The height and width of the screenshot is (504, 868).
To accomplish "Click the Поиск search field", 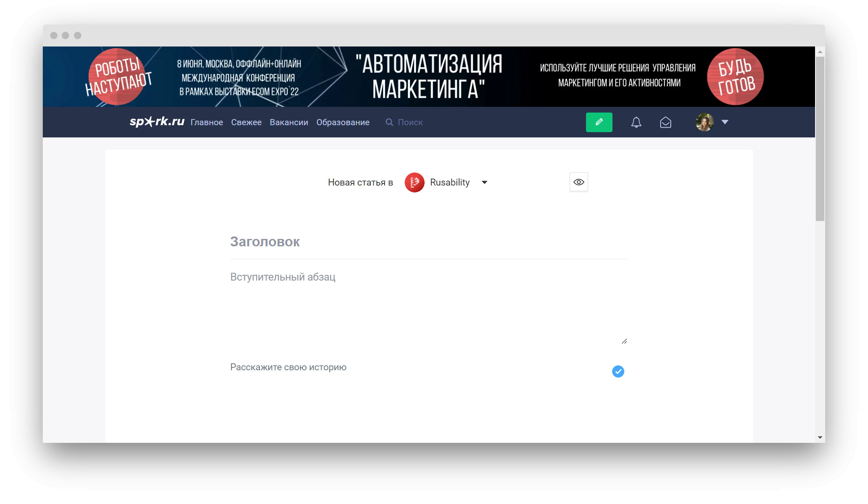I will pos(410,122).
